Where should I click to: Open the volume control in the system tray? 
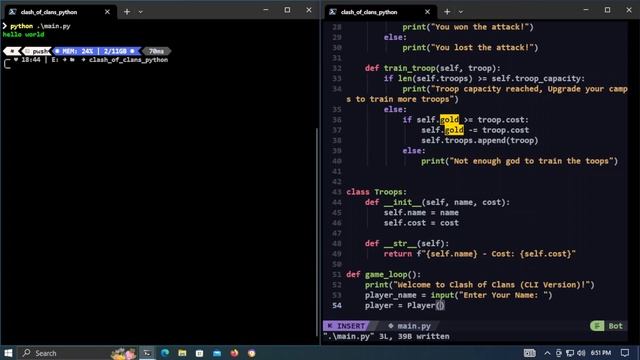[x=581, y=353]
